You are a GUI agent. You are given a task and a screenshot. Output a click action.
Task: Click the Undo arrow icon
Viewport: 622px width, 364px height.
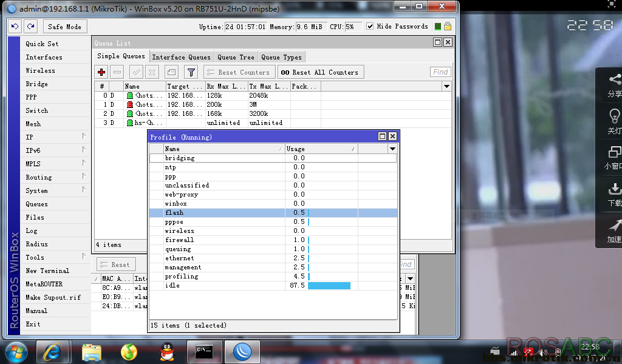pos(15,27)
